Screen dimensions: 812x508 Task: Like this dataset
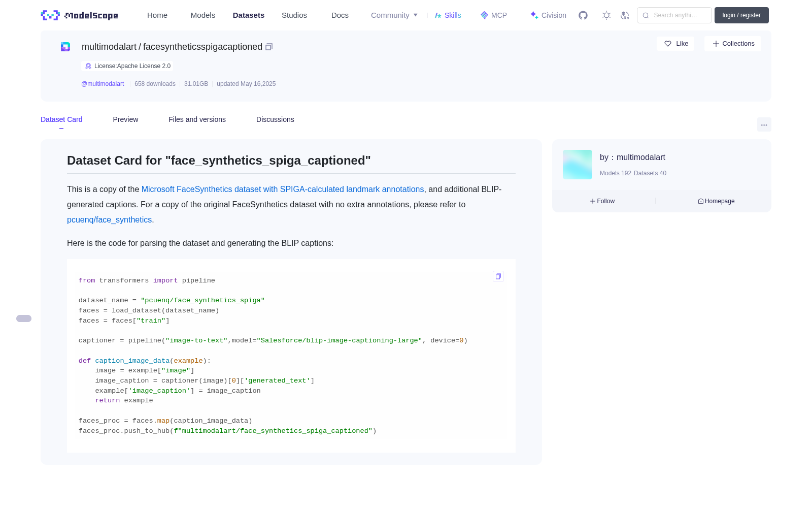(675, 44)
